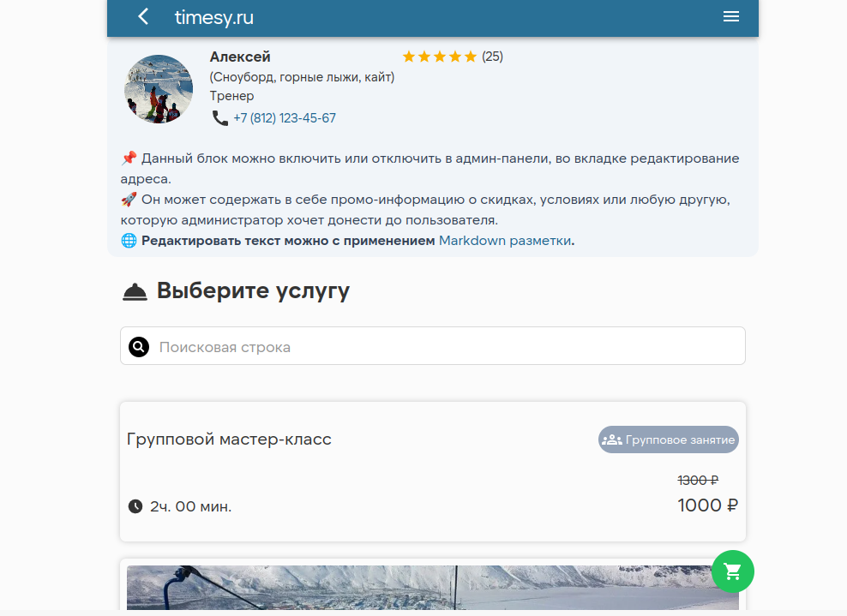The width and height of the screenshot is (847, 616).
Task: Focus the Поисковая строка search field
Action: [x=446, y=347]
